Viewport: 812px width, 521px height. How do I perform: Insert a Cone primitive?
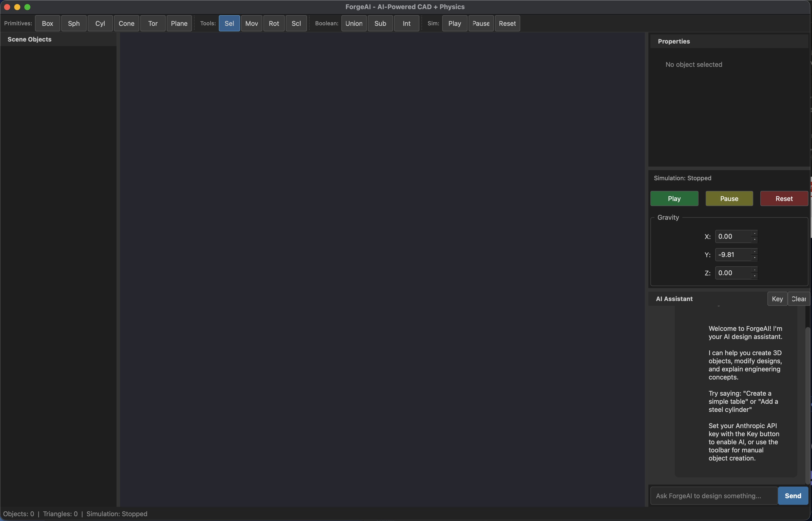point(126,23)
